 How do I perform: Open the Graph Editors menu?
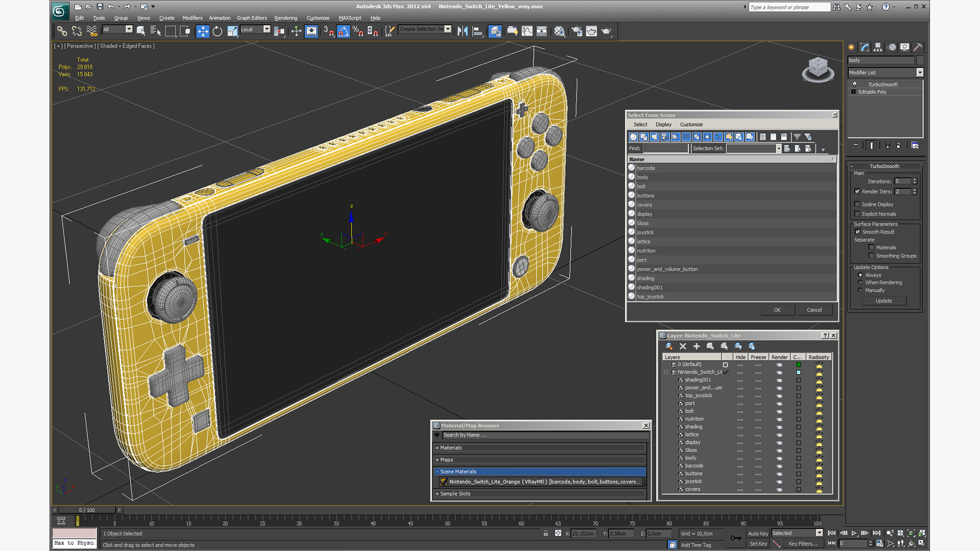click(252, 18)
